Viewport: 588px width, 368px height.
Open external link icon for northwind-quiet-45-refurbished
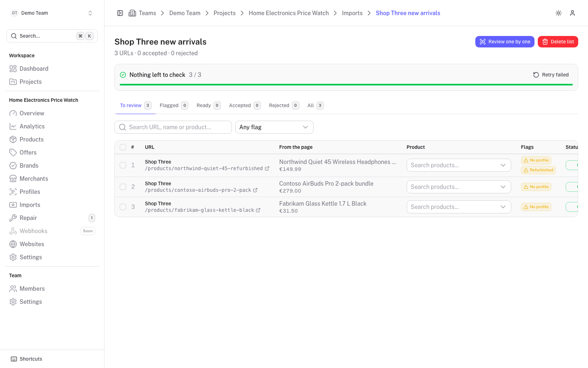click(267, 168)
